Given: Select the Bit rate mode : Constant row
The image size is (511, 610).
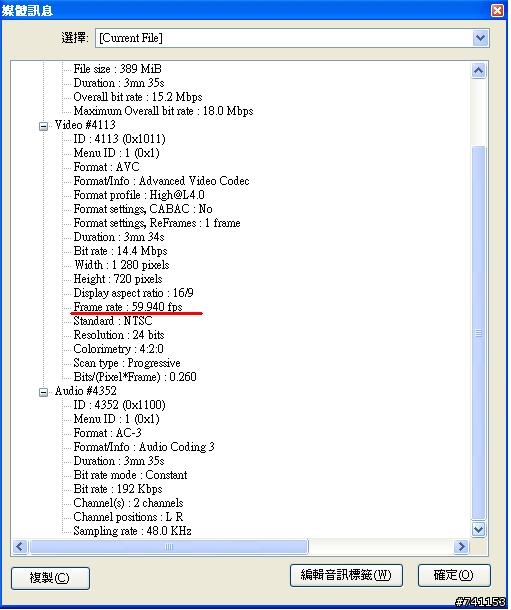Looking at the screenshot, I should point(130,475).
